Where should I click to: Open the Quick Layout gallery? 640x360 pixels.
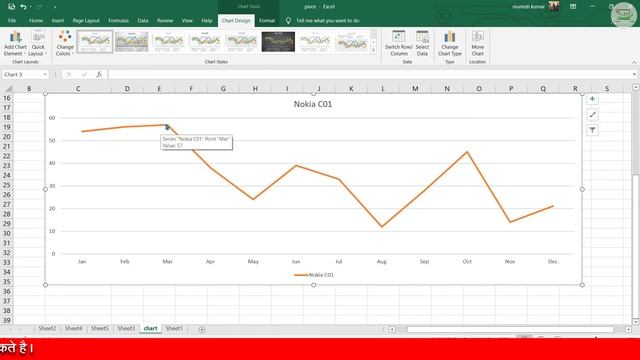click(38, 43)
